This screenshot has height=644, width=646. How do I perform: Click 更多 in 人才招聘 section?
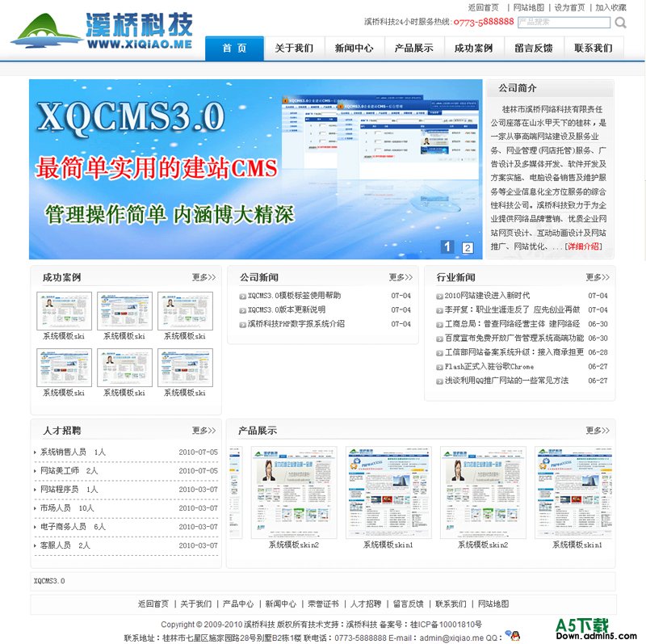click(203, 431)
